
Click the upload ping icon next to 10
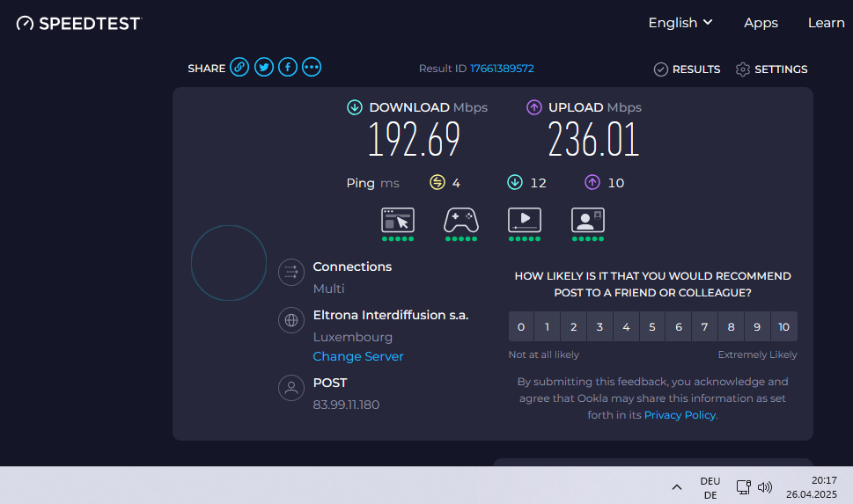[592, 182]
